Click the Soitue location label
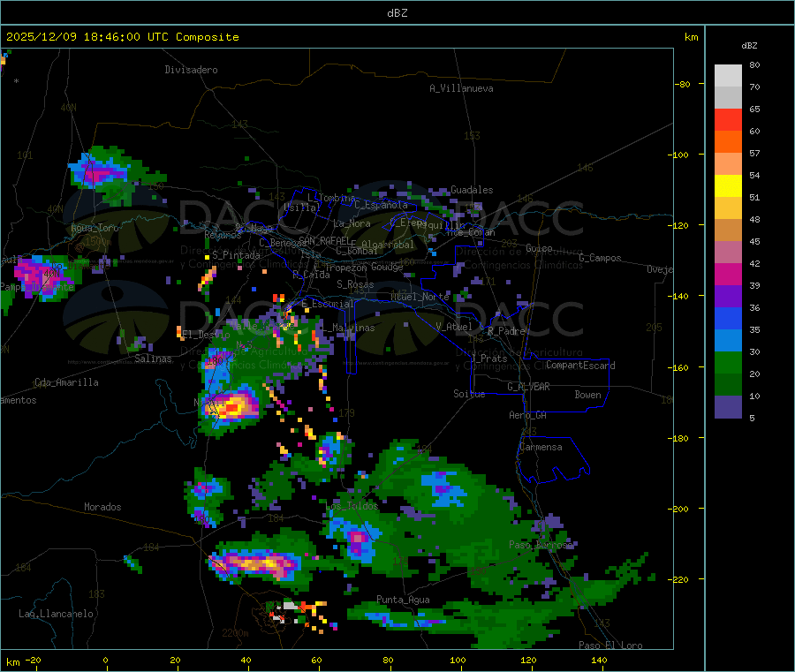 (469, 394)
